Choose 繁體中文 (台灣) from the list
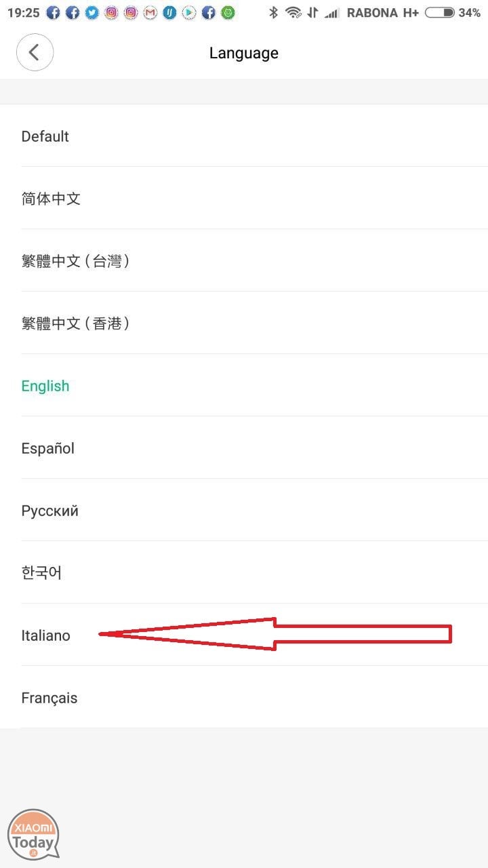This screenshot has width=488, height=868. (x=244, y=260)
